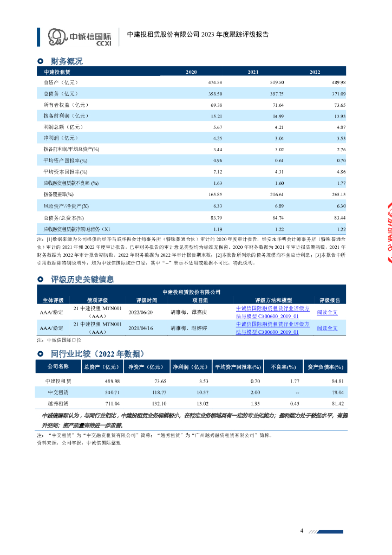392x555 pixels.
Task: Click the 评级方法和模型 column header
Action: 273,300
